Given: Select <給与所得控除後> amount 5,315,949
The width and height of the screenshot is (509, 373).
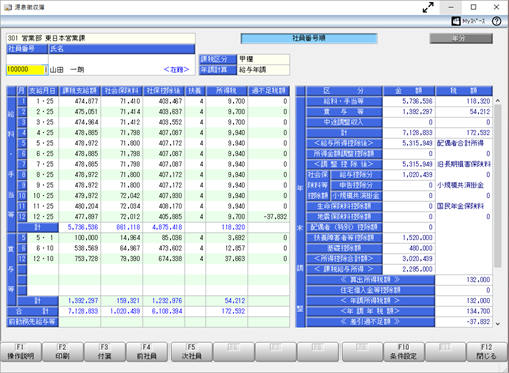Looking at the screenshot, I should click(x=417, y=143).
